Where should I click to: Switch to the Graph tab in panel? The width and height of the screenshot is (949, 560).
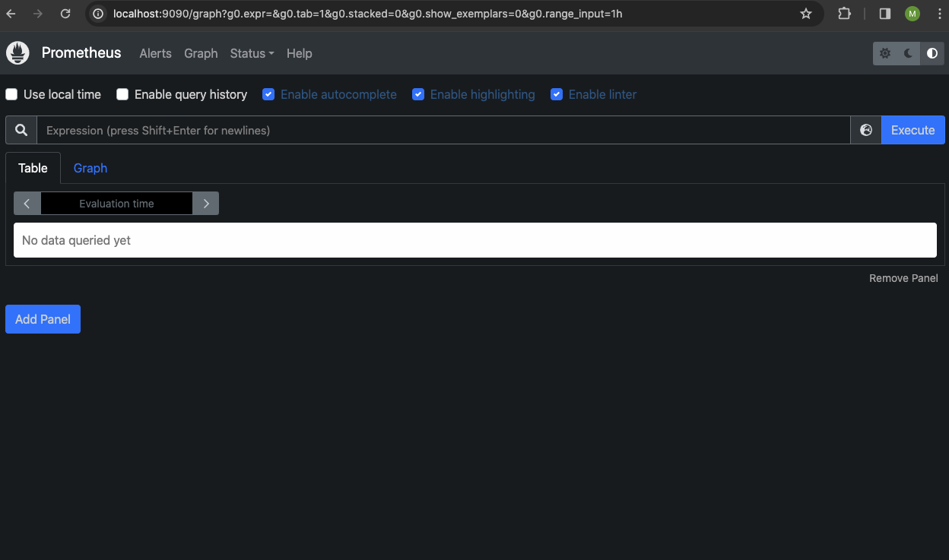click(90, 168)
